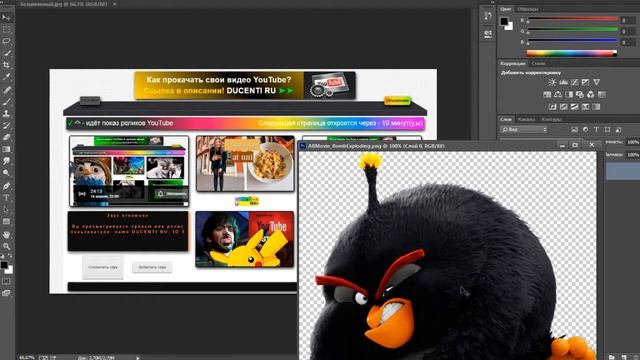Toggle adjustment layer filter in Layers panel
Viewport: 640px width, 360px height.
pyautogui.click(x=586, y=129)
